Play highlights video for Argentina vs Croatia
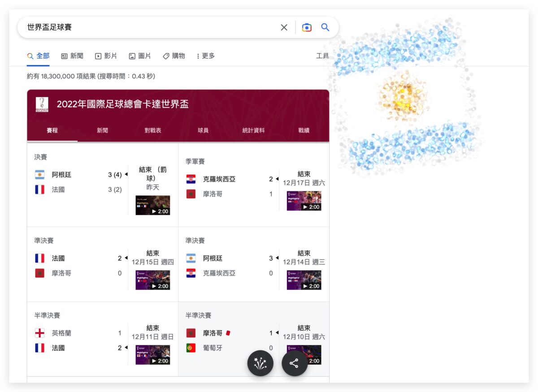This screenshot has height=392, width=538. 304,280
